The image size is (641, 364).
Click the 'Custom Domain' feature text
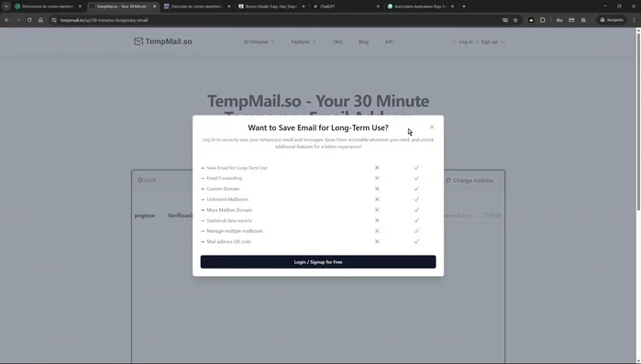[x=223, y=189]
